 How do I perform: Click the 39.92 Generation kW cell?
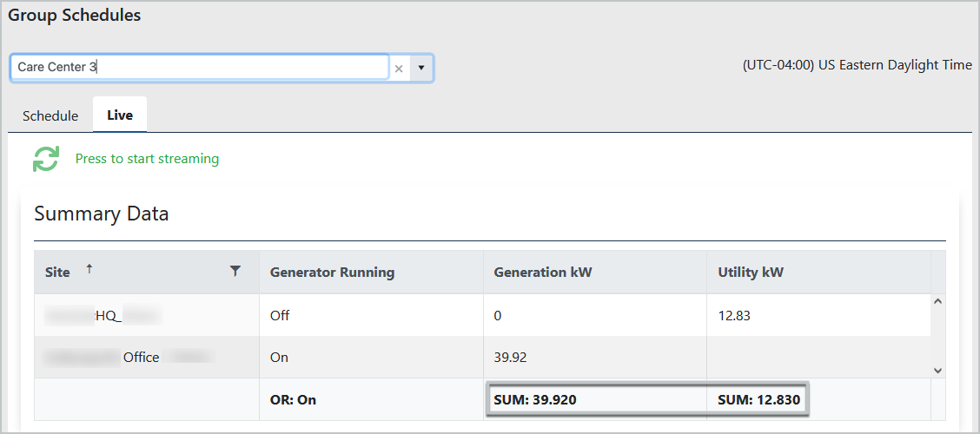tap(513, 358)
